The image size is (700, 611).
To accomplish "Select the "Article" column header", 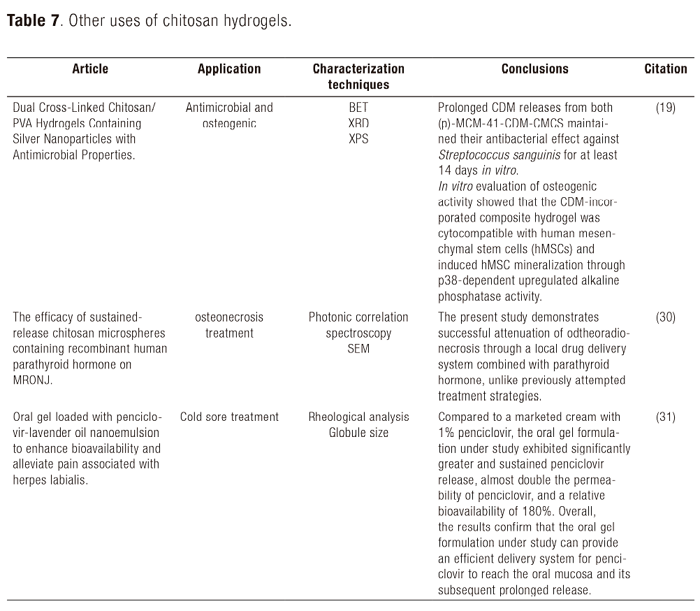I will (90, 69).
